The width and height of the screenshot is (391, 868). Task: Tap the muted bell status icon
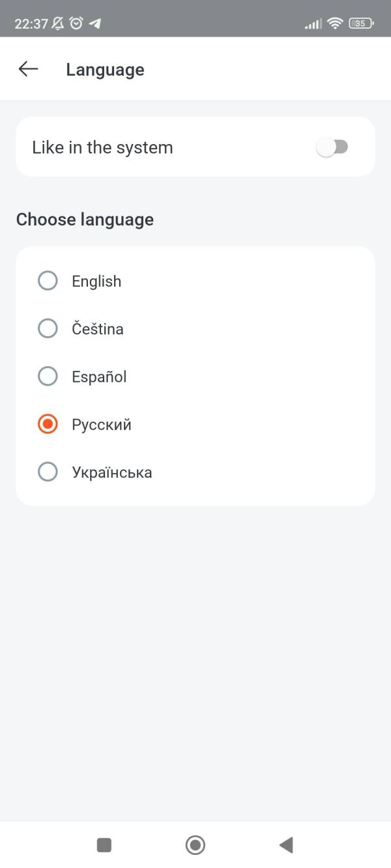click(58, 23)
